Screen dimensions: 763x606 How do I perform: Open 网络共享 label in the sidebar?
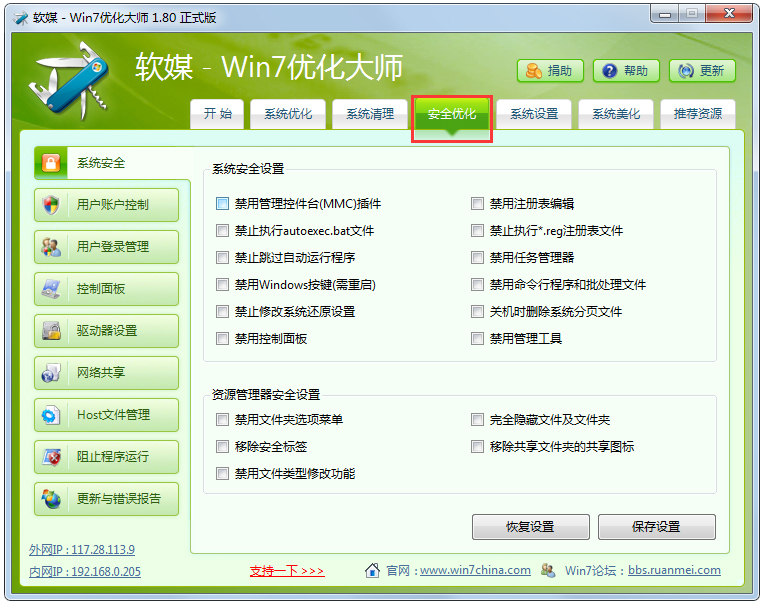(101, 373)
